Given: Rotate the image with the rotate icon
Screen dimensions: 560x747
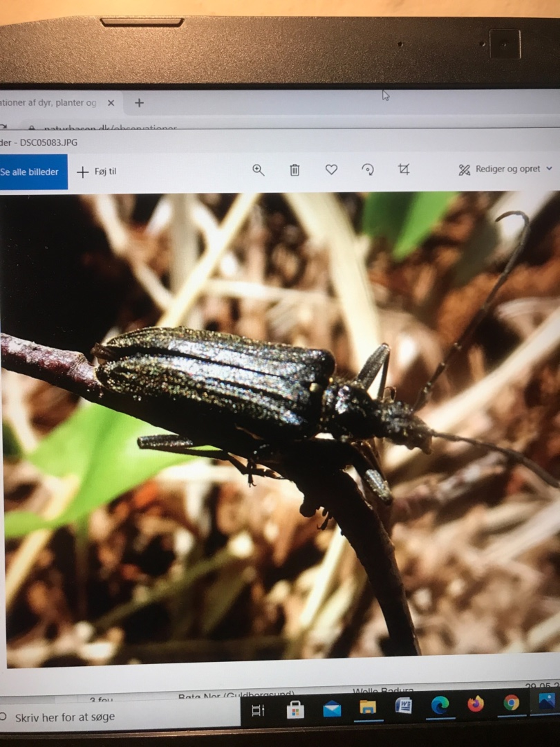Looking at the screenshot, I should tap(367, 169).
